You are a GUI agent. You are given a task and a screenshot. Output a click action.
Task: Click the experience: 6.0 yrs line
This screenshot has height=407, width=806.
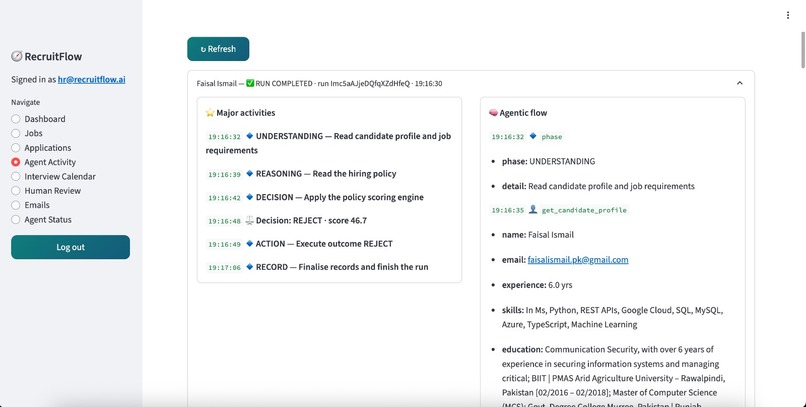pos(537,285)
